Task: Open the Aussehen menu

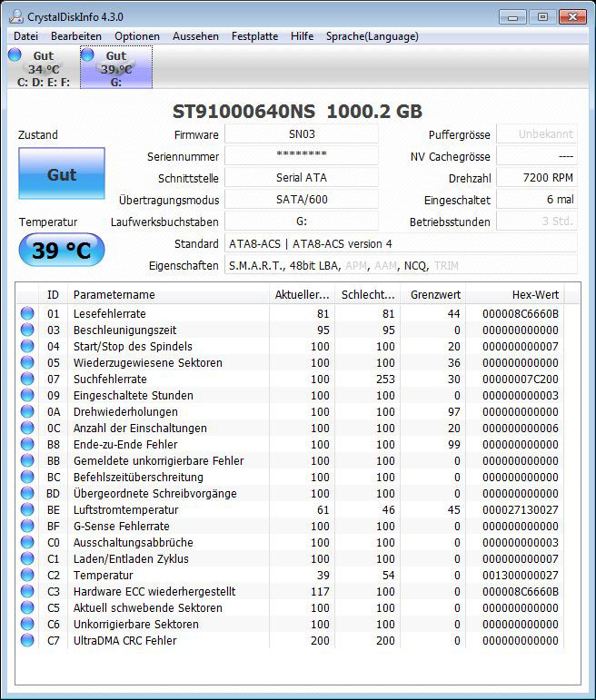Action: point(195,36)
